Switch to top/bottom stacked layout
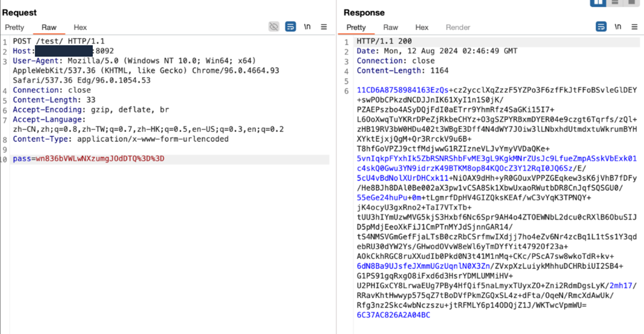 tap(615, 2)
